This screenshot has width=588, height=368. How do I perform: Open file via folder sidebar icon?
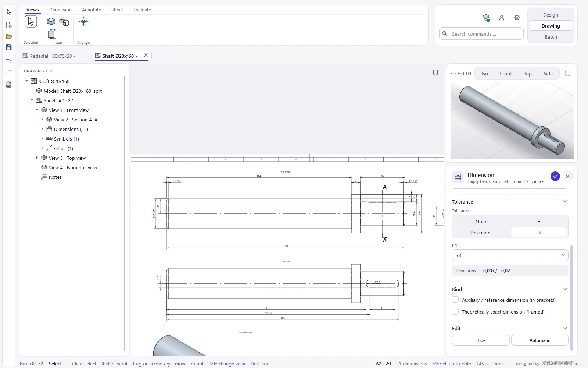tap(9, 36)
